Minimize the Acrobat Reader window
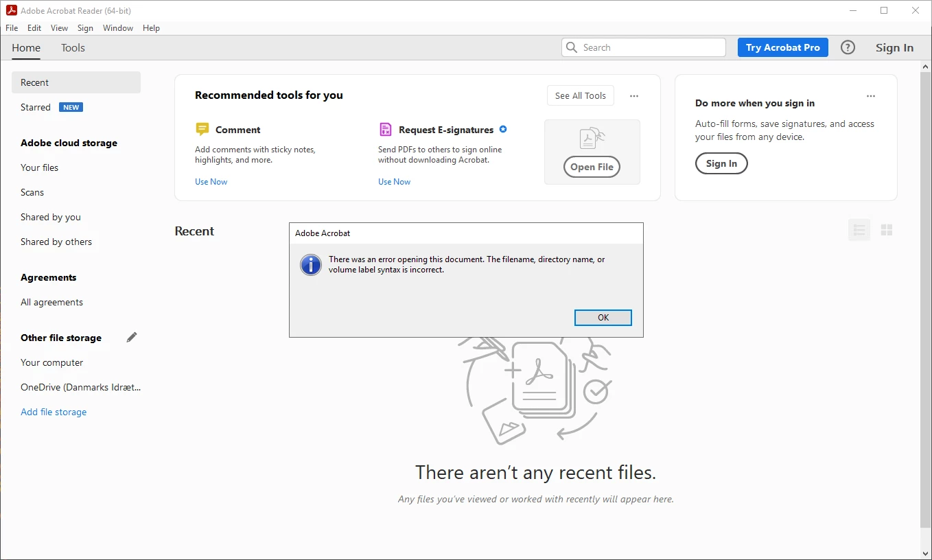 852,10
